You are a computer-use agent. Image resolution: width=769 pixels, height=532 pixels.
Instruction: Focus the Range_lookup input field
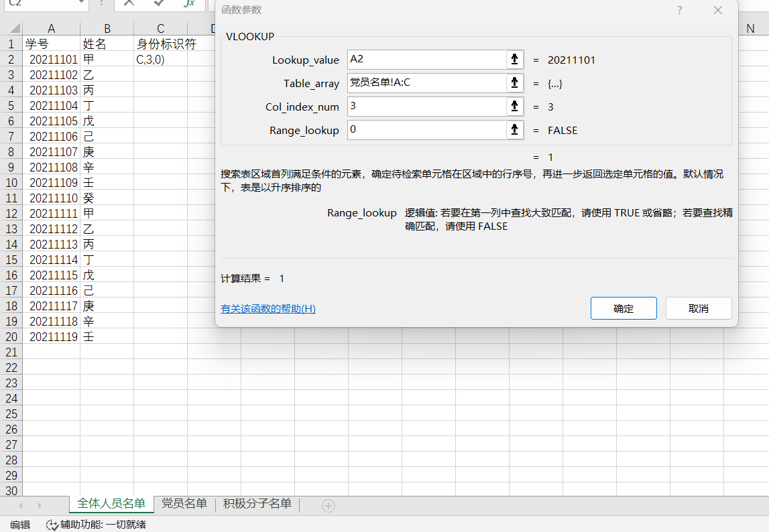pyautogui.click(x=426, y=130)
